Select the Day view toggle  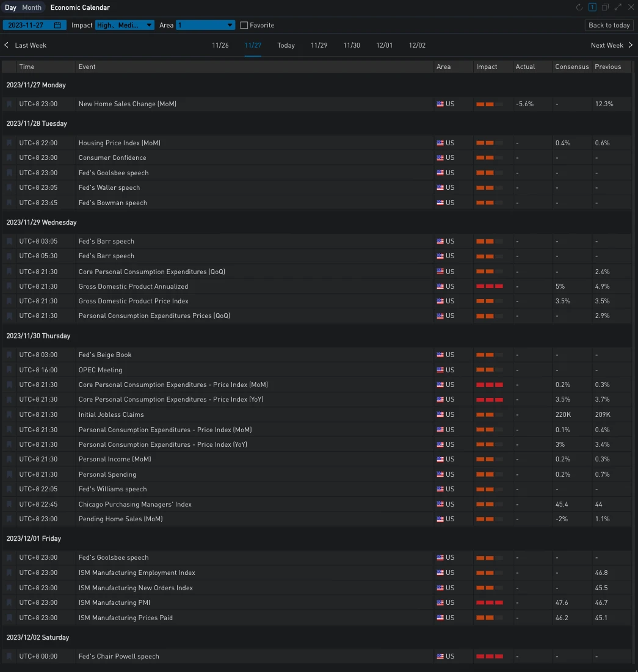pos(10,7)
